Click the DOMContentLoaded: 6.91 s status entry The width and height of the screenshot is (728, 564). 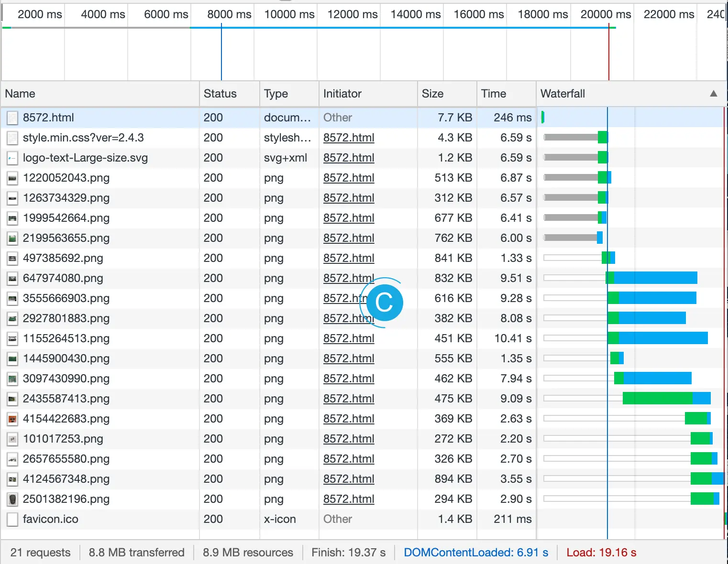[476, 553]
